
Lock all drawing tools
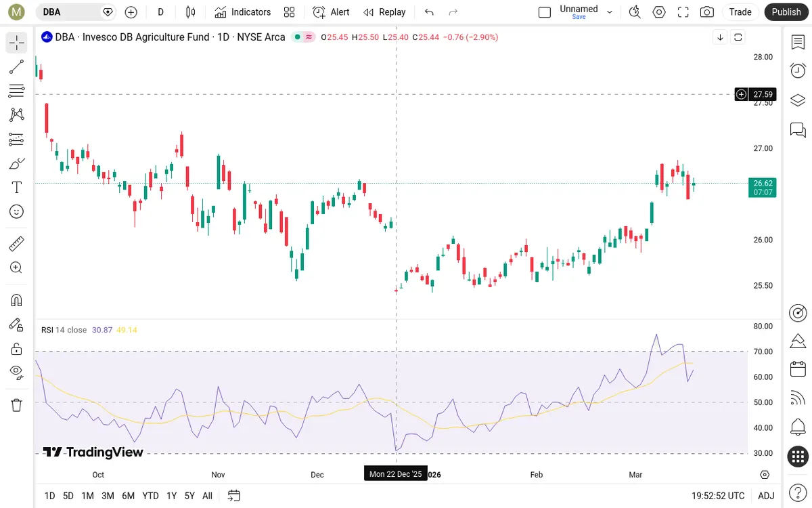pyautogui.click(x=17, y=349)
